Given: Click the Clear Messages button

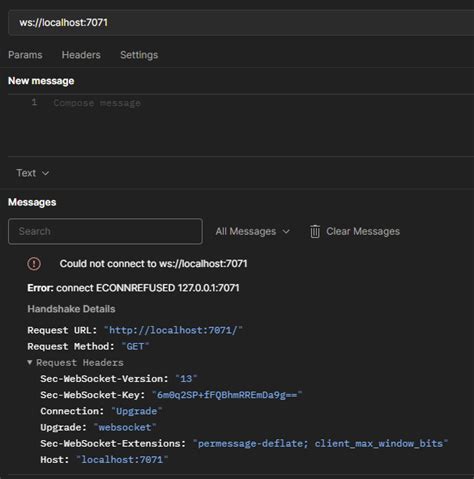Looking at the screenshot, I should coord(355,231).
